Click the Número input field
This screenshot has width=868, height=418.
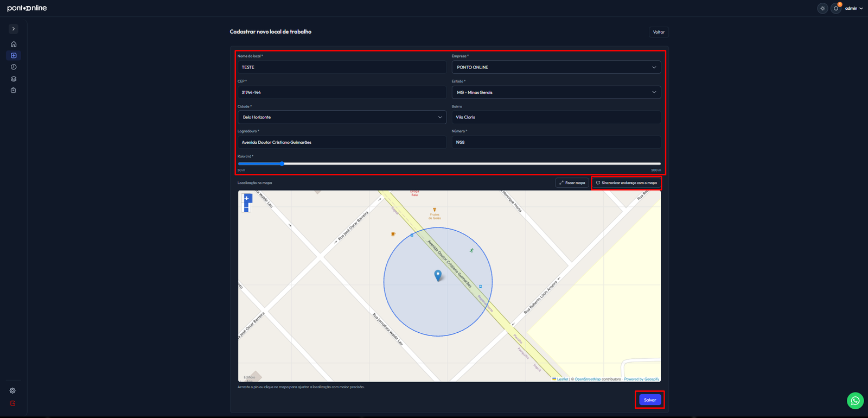coord(556,142)
